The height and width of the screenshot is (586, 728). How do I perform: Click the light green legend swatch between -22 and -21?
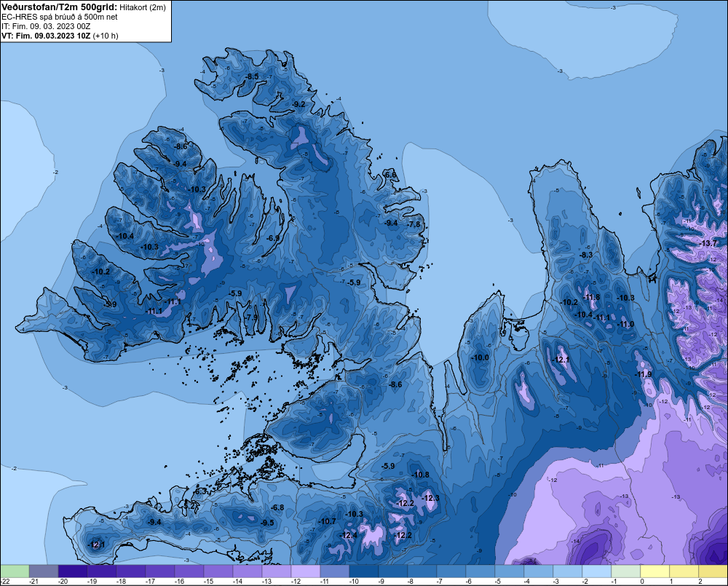click(15, 571)
